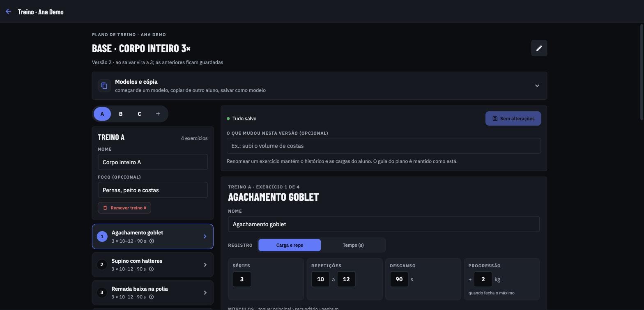This screenshot has height=310, width=644.
Task: Select exercise card Supino com halteres
Action: click(152, 265)
